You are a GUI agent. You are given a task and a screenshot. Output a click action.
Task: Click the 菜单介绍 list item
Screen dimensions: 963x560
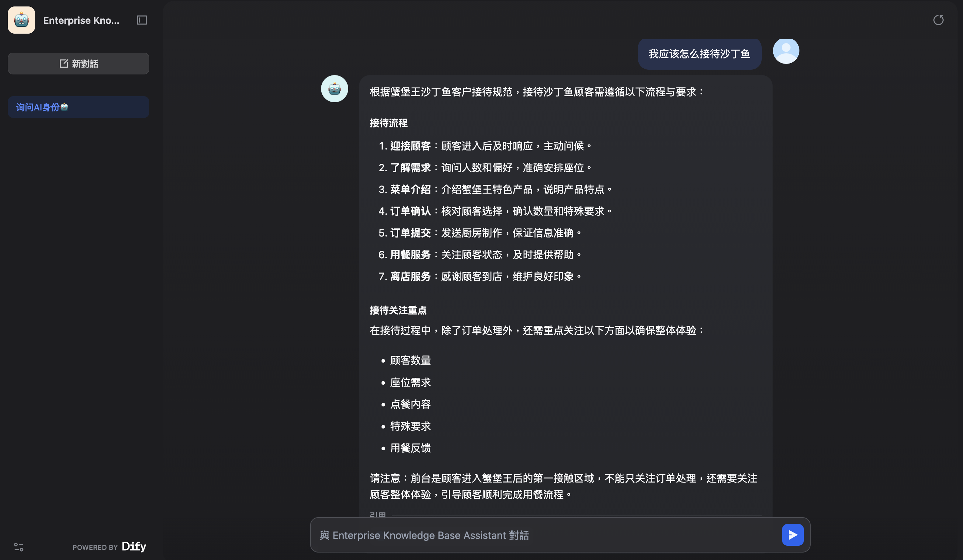click(x=496, y=190)
